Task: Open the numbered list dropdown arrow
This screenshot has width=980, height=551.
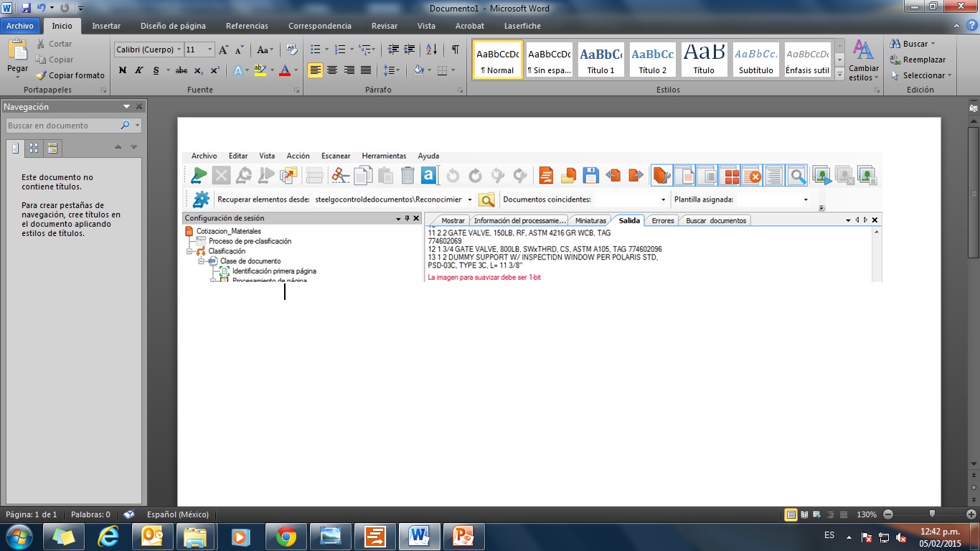Action: click(352, 50)
